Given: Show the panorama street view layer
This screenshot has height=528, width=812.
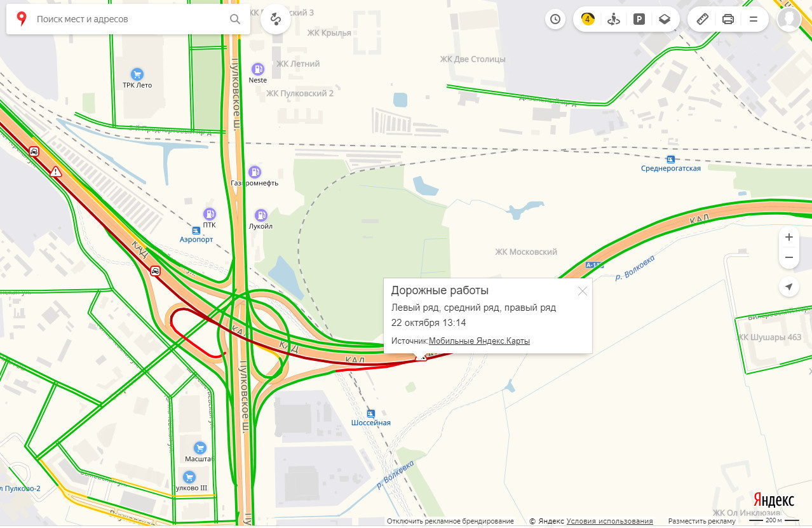Looking at the screenshot, I should (x=613, y=19).
